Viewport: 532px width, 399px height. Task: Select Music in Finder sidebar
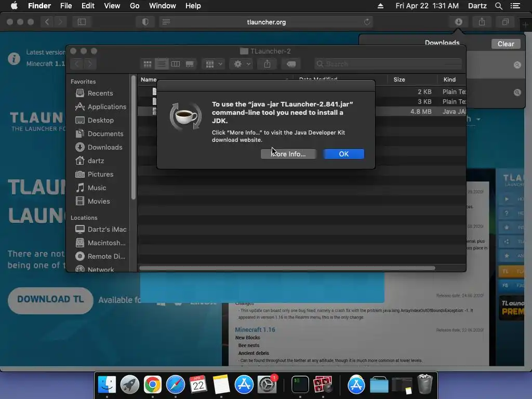[90, 188]
